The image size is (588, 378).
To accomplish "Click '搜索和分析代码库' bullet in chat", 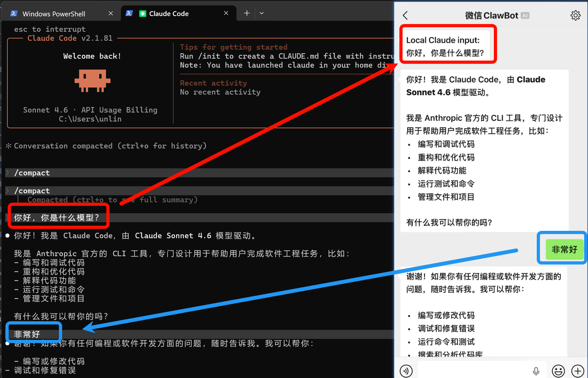I will 450,354.
